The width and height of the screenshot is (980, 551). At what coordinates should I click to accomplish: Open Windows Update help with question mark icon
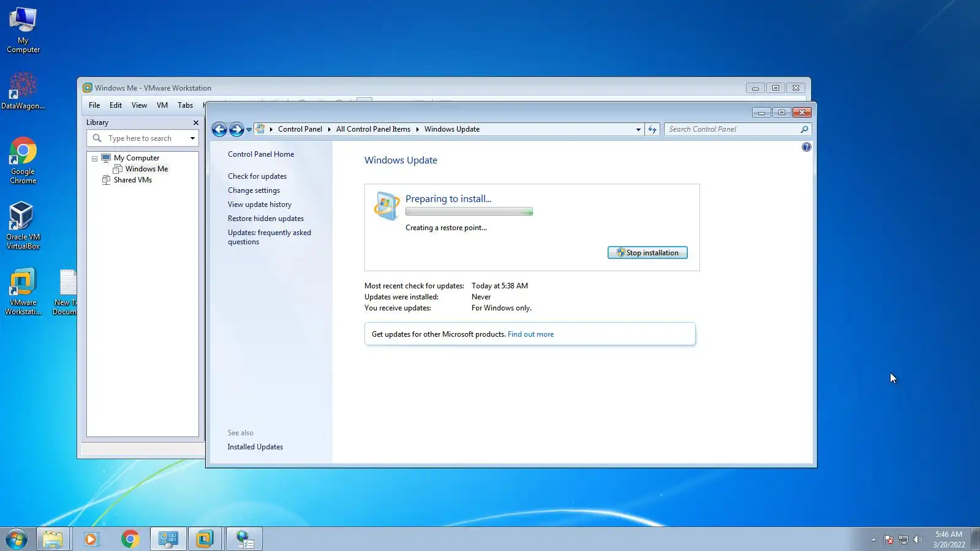click(x=807, y=147)
